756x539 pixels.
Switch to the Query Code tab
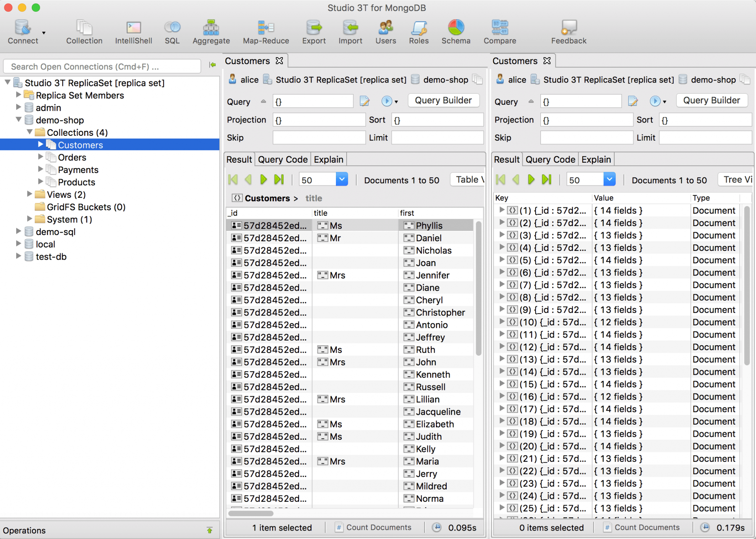282,159
